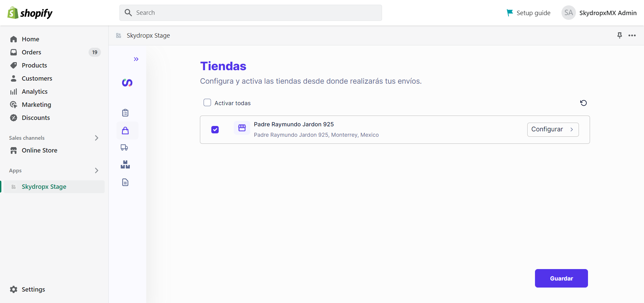
Task: Save changes with Guardar button
Action: (x=561, y=278)
